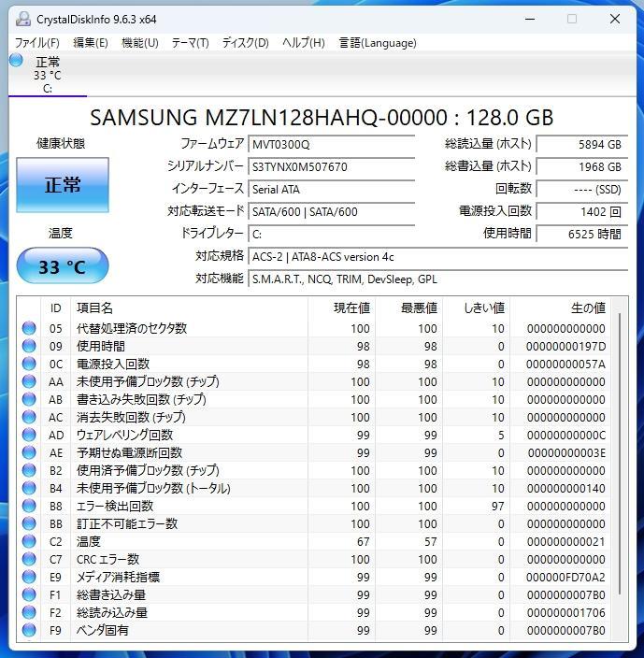Click the CrystalDiskInfo app icon in title bar
The height and width of the screenshot is (658, 644).
23,20
